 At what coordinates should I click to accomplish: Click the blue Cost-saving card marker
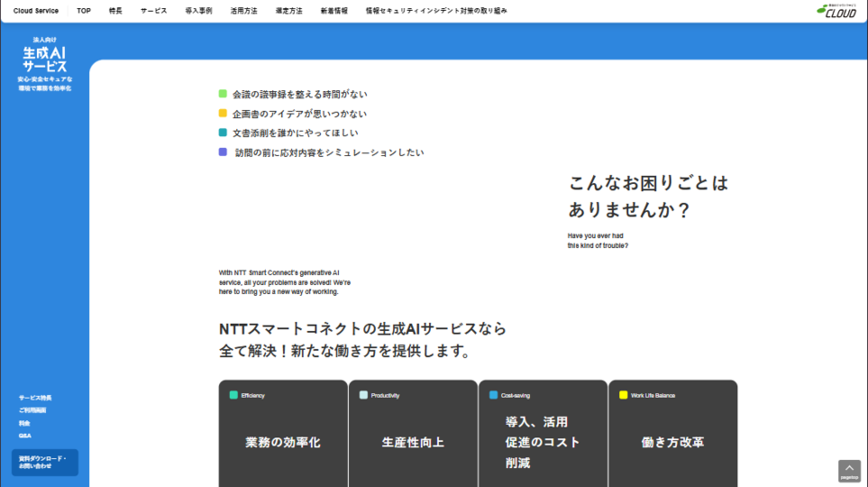[x=493, y=395]
